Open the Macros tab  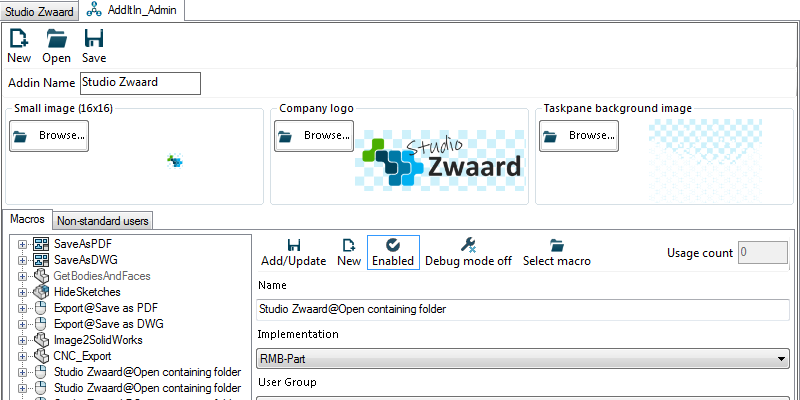coord(28,219)
